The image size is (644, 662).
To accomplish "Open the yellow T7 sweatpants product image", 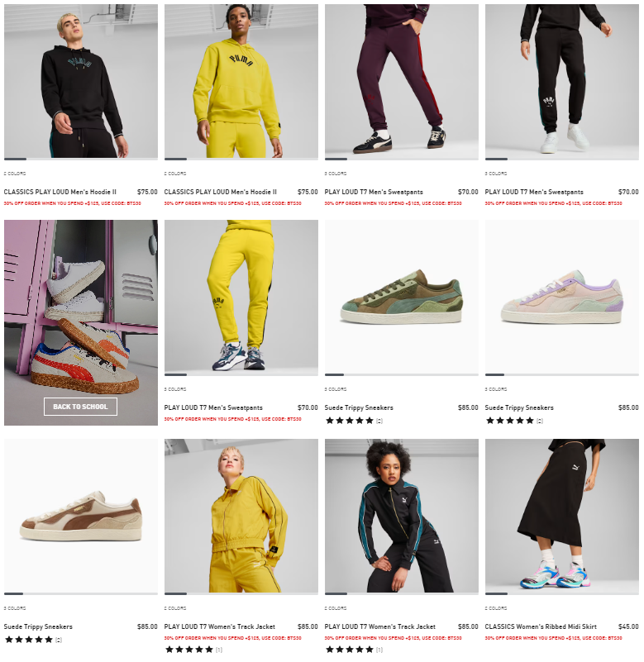I will 241,297.
